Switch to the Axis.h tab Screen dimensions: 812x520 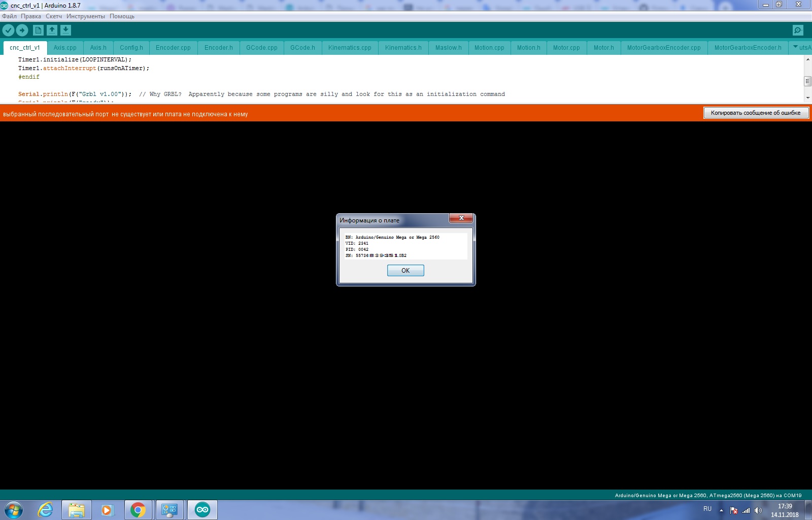click(x=98, y=48)
